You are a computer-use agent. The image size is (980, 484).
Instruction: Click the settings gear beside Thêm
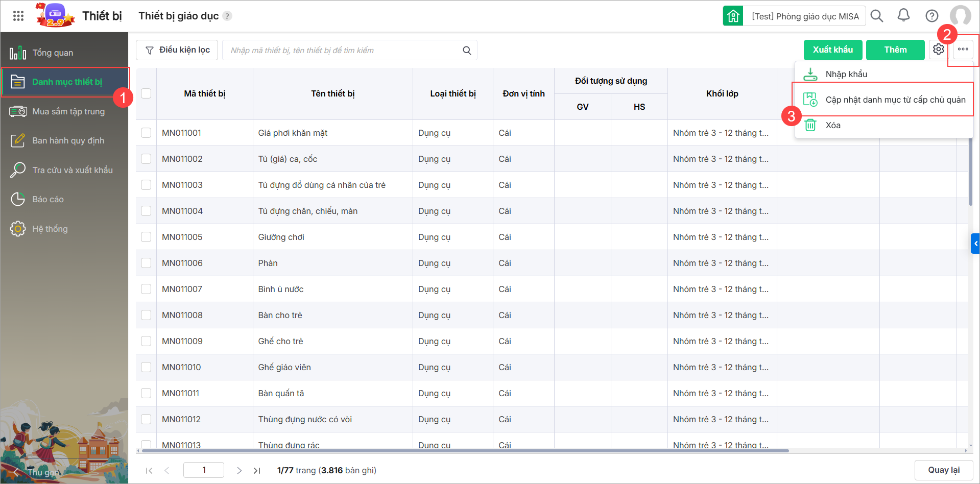coord(938,50)
